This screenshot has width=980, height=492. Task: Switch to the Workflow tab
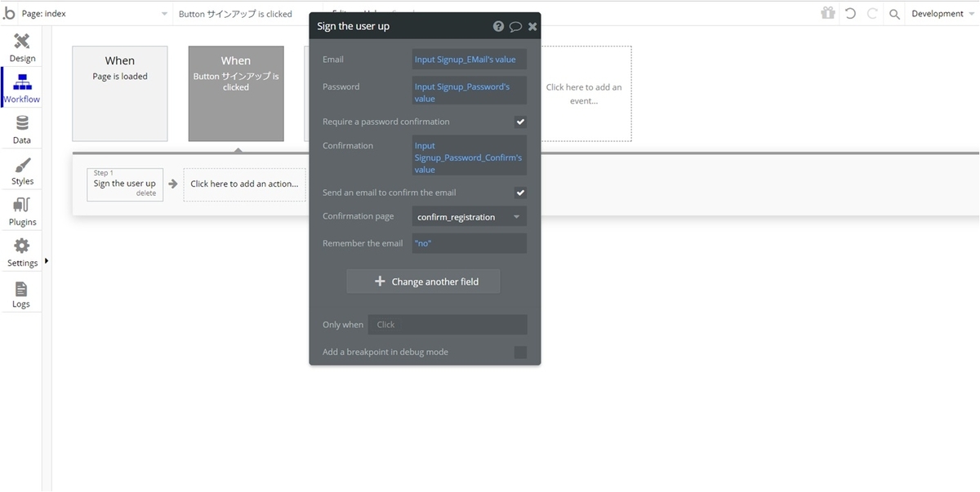coord(22,88)
